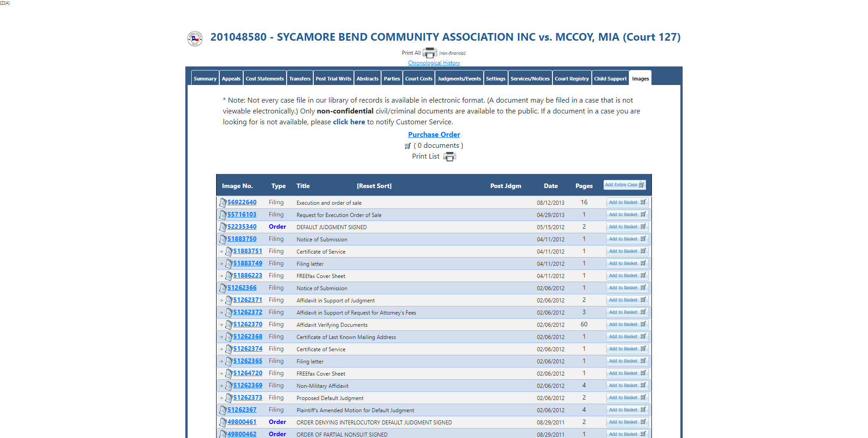Click 'Request for Execution Order of Sale' title
The width and height of the screenshot is (868, 438).
pos(339,215)
